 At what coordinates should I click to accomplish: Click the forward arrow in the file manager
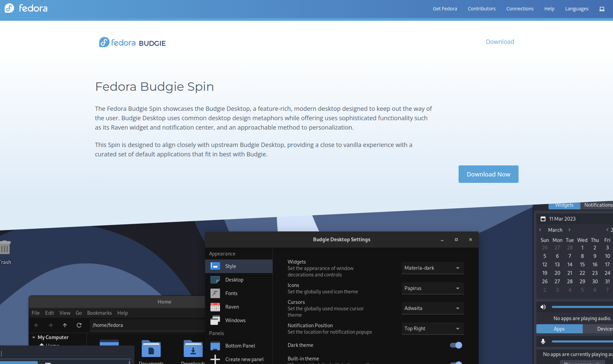(51, 325)
